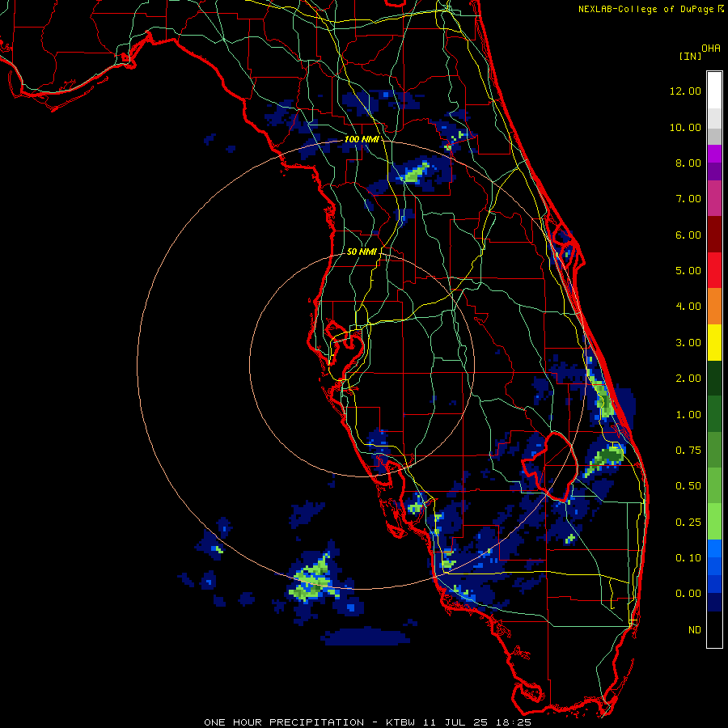Click the 0.50 legend value
Viewport: 728px width, 728px height.
[688, 486]
